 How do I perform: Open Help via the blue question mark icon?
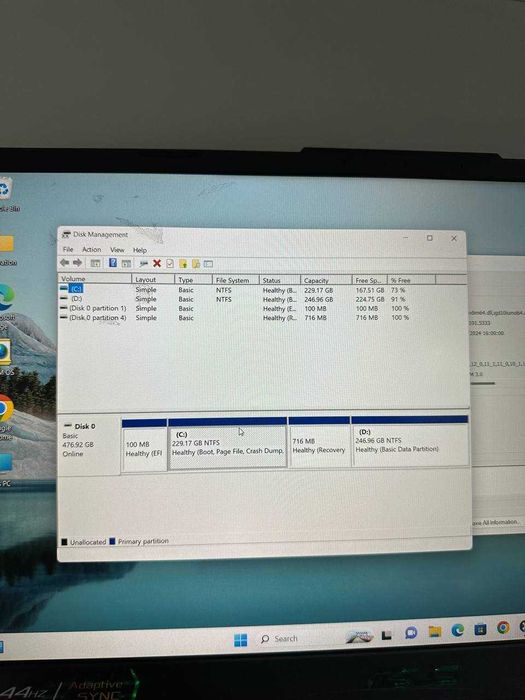pyautogui.click(x=113, y=262)
